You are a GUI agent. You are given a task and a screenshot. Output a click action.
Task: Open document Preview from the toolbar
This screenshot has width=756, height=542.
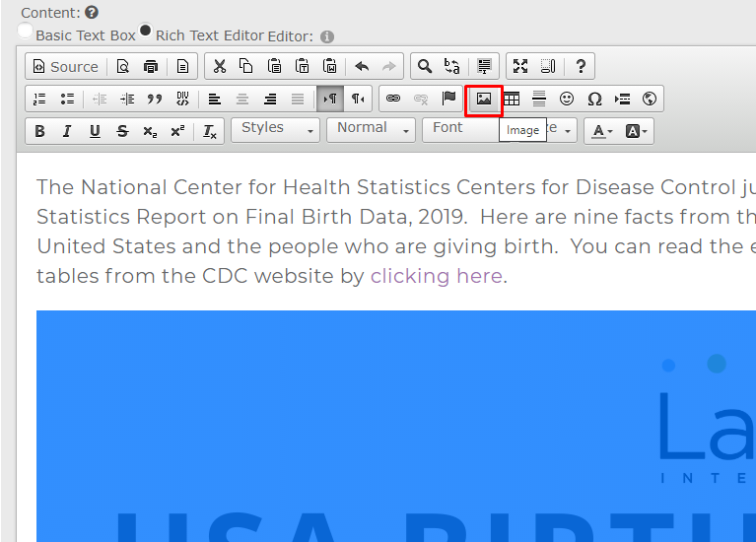123,67
